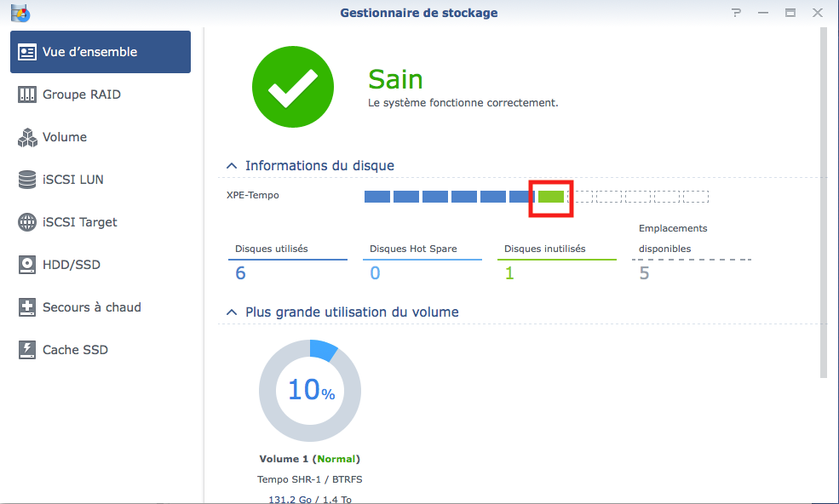Click the HDD/SSD disk icon
Image resolution: width=839 pixels, height=504 pixels.
(x=27, y=265)
